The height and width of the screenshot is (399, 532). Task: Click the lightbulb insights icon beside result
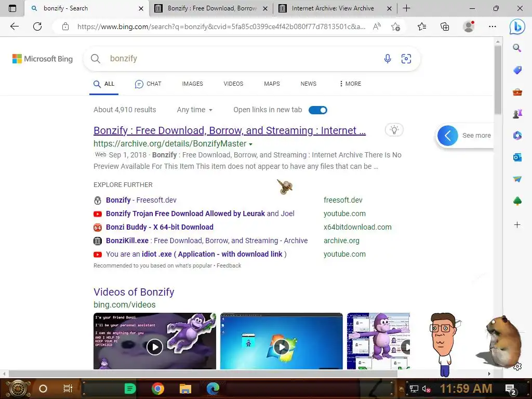pos(394,130)
